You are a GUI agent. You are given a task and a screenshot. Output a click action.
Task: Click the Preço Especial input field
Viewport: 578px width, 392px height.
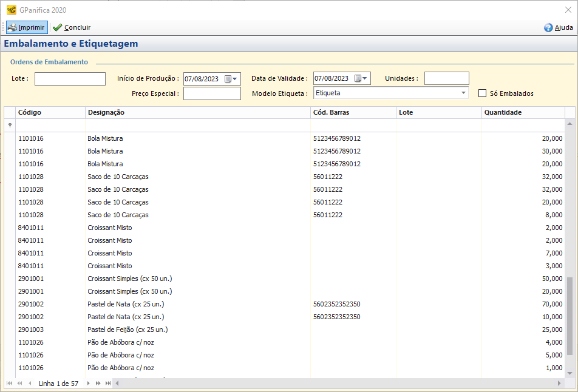(212, 93)
